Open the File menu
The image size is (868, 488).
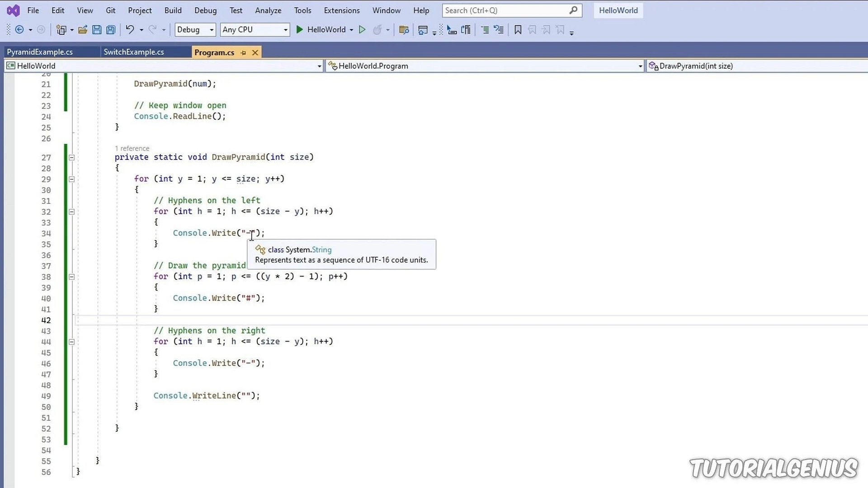click(x=33, y=10)
